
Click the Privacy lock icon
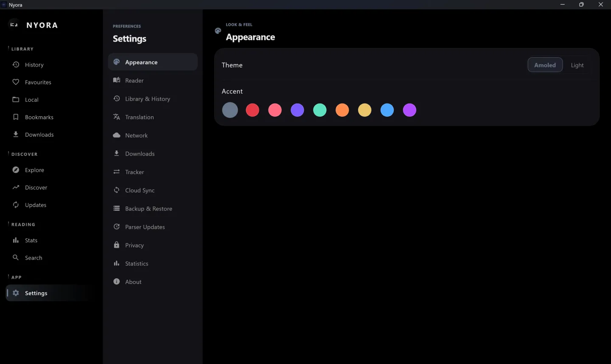116,245
